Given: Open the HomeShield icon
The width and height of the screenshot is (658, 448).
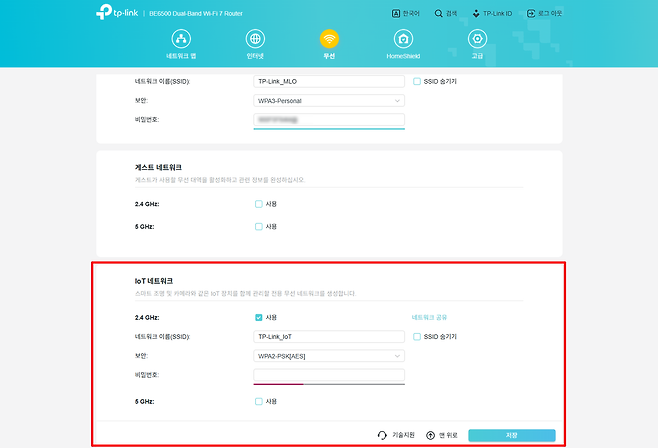Looking at the screenshot, I should click(403, 40).
